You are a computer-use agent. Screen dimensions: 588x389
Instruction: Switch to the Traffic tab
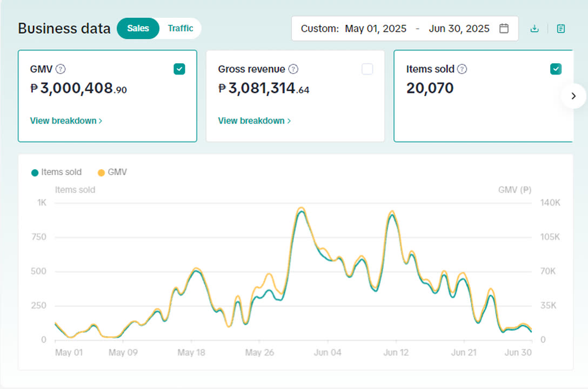pyautogui.click(x=181, y=29)
